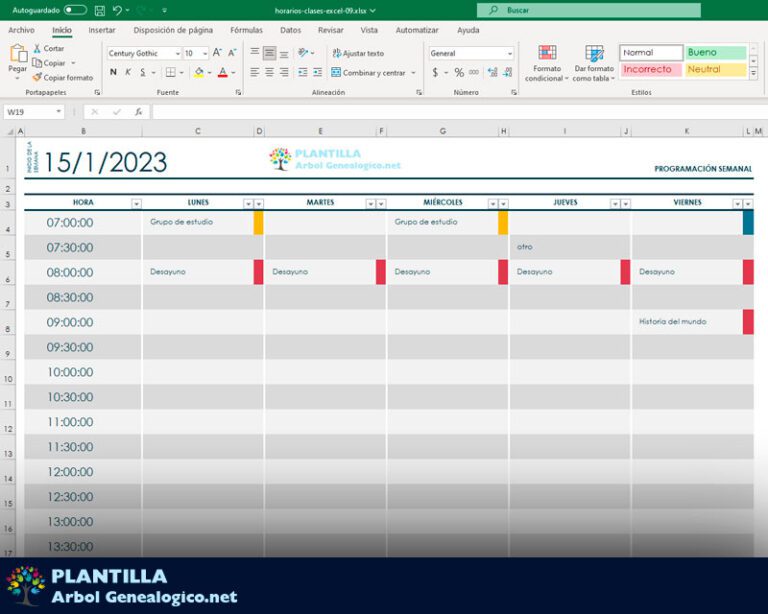Open the Archivo tab
The image size is (768, 614).
pyautogui.click(x=22, y=30)
